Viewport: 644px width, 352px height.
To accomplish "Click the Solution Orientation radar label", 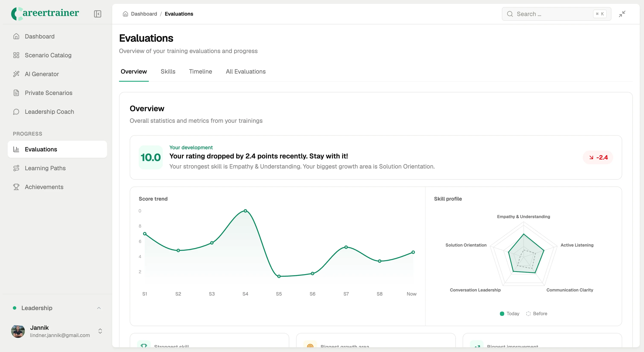I will 466,245.
